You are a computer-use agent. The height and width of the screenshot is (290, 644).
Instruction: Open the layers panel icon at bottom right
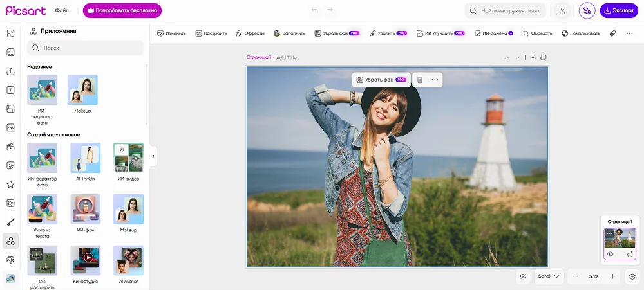point(632,276)
